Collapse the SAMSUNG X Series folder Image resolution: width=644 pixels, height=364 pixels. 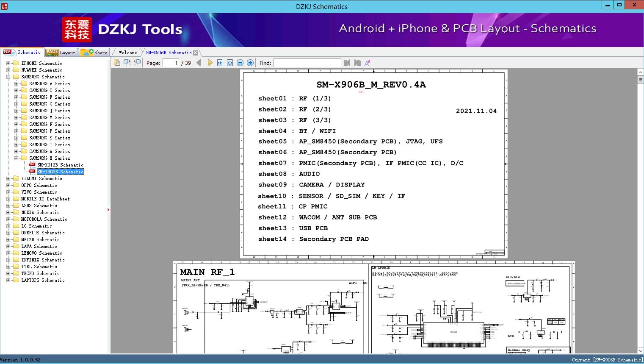point(16,158)
